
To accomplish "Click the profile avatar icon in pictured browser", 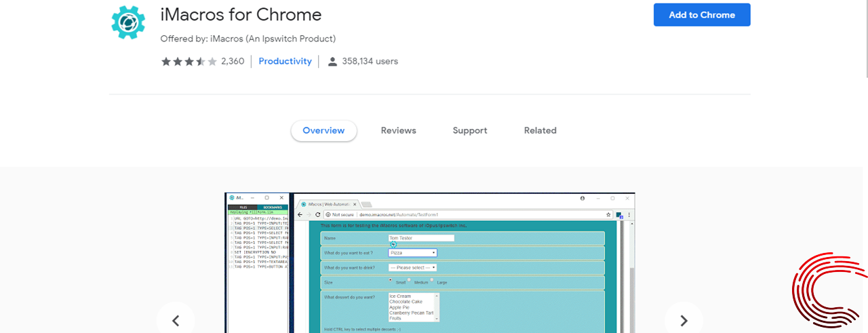I will click(583, 198).
